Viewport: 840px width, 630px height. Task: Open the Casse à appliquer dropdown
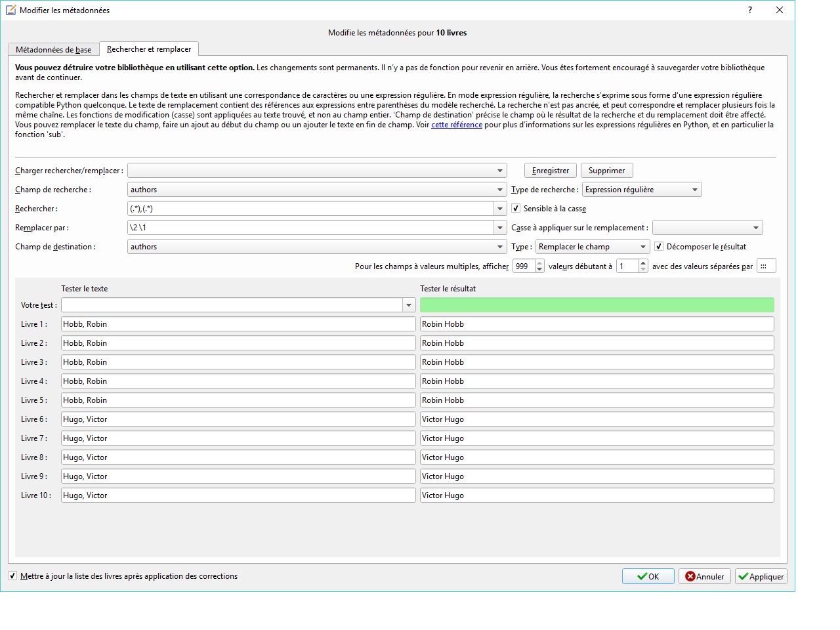click(x=707, y=228)
